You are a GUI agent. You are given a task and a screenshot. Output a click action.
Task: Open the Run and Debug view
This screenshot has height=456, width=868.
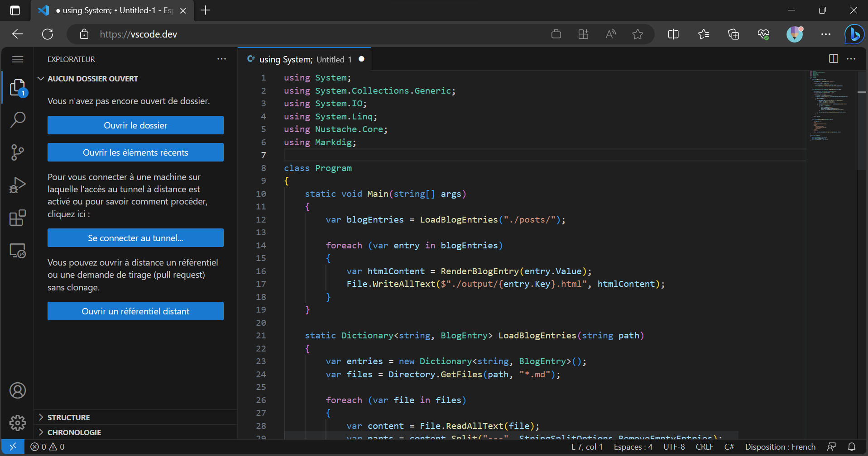17,185
